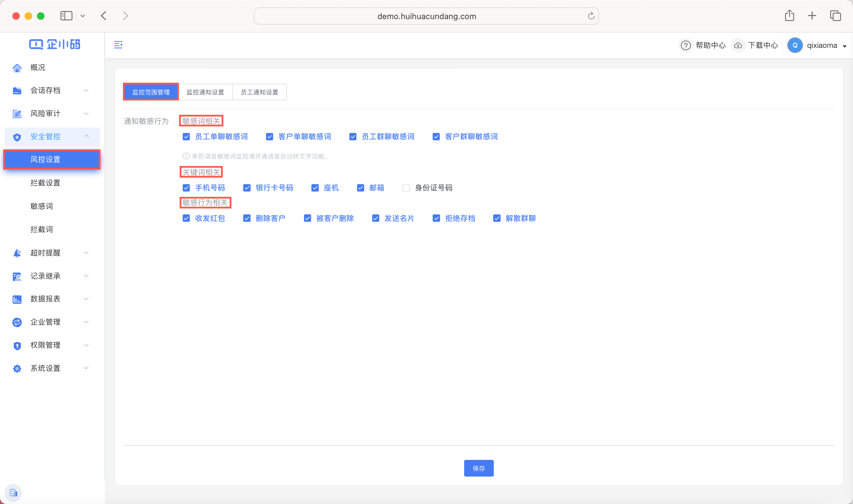Select 风控设置 in sidebar

tap(52, 159)
